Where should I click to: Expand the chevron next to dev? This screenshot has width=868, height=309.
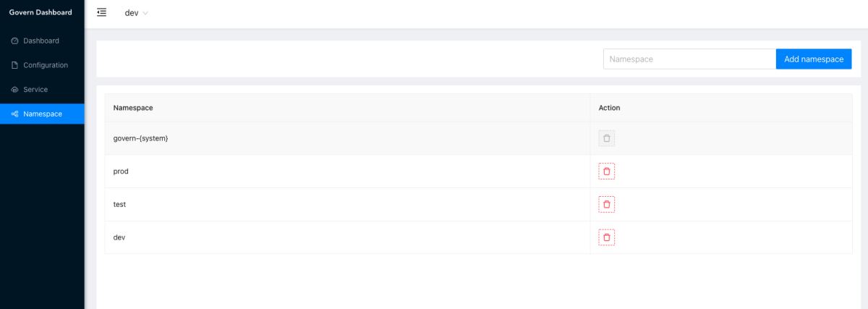click(145, 14)
